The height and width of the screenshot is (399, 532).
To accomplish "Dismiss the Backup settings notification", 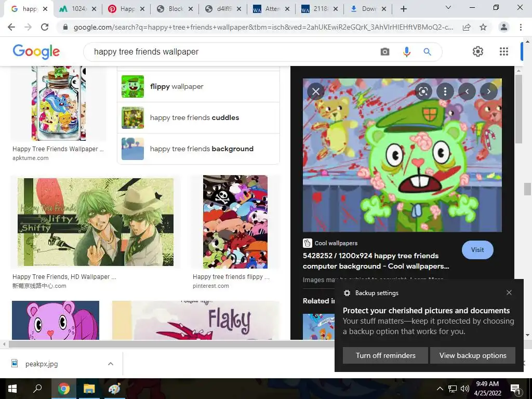I will 509,292.
